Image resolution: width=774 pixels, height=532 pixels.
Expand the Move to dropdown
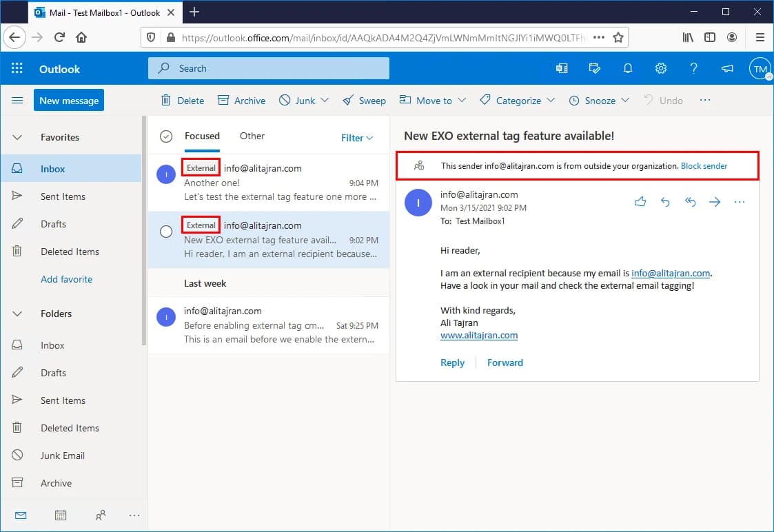pyautogui.click(x=432, y=100)
